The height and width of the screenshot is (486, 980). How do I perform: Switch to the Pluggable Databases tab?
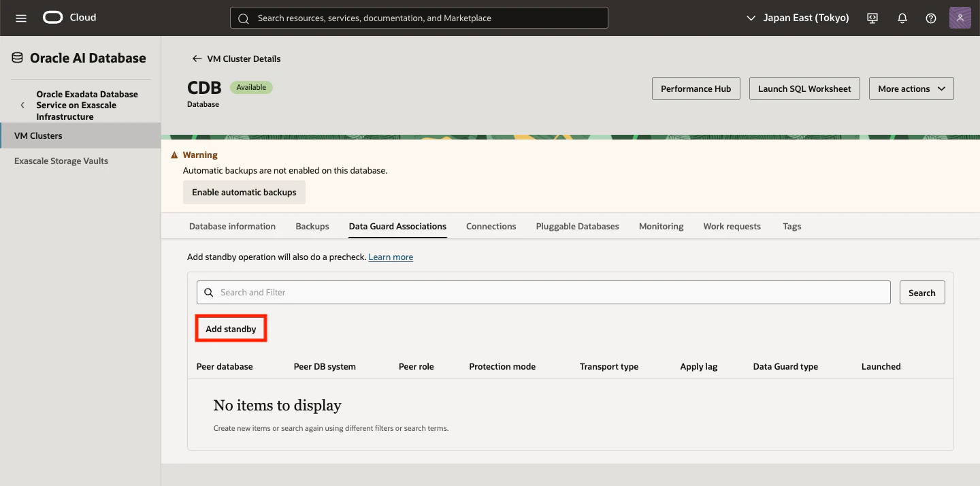click(x=577, y=226)
